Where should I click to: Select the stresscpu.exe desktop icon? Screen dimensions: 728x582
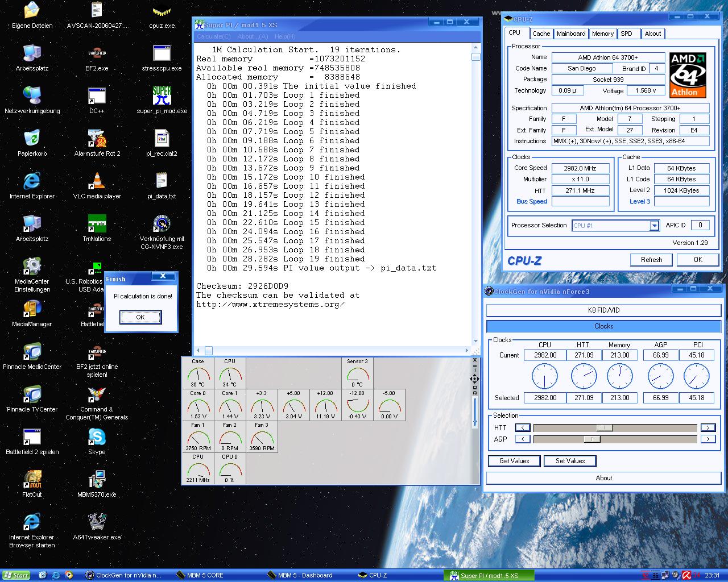point(162,59)
